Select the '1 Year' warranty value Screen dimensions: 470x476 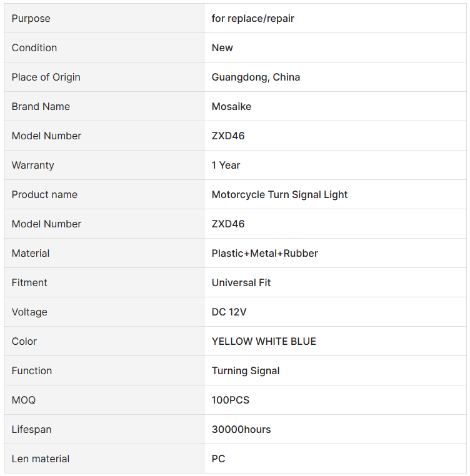tap(226, 165)
